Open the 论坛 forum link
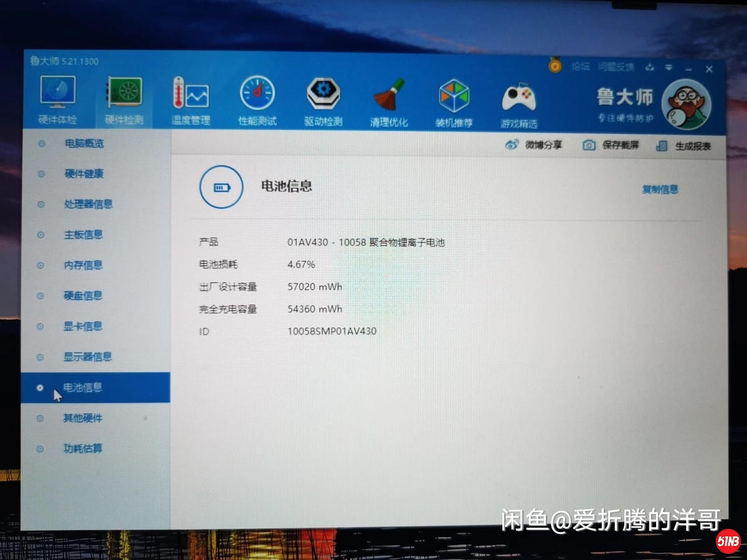The image size is (747, 560). 580,66
